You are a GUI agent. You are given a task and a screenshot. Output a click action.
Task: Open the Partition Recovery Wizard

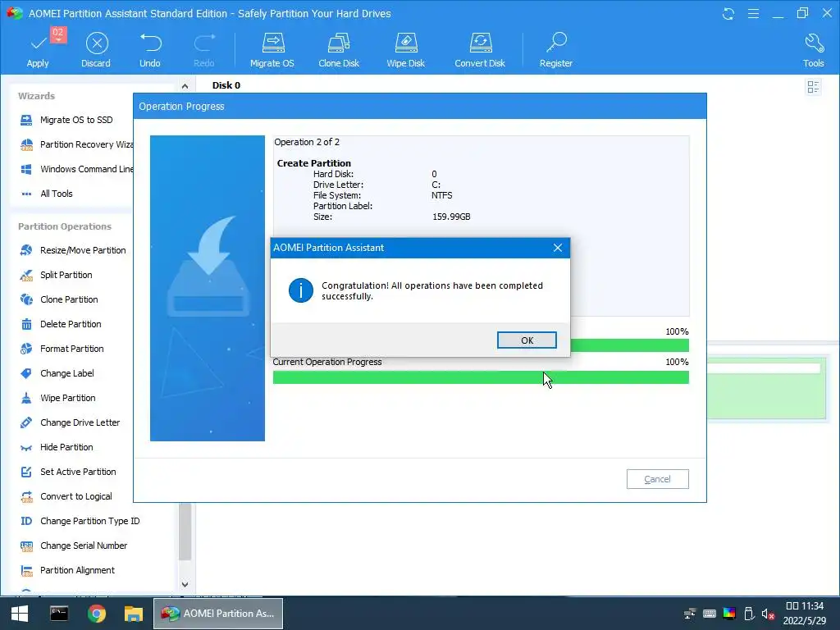(76, 144)
